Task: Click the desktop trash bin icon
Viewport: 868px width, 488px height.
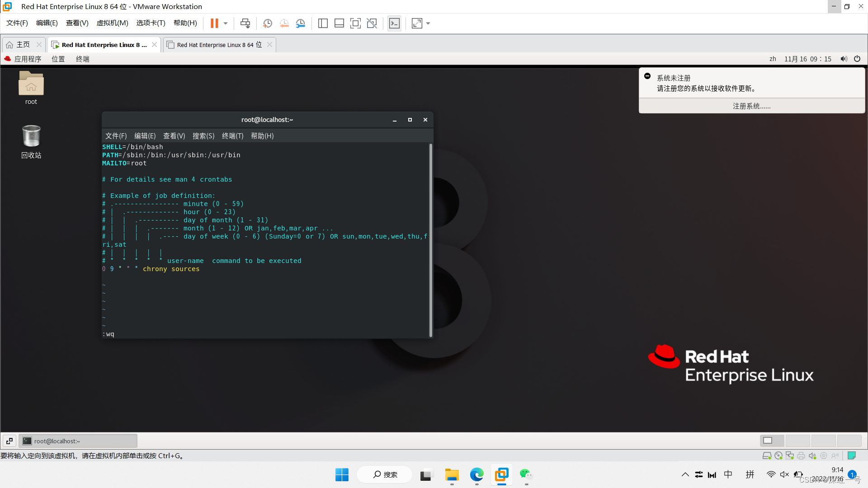Action: (31, 136)
